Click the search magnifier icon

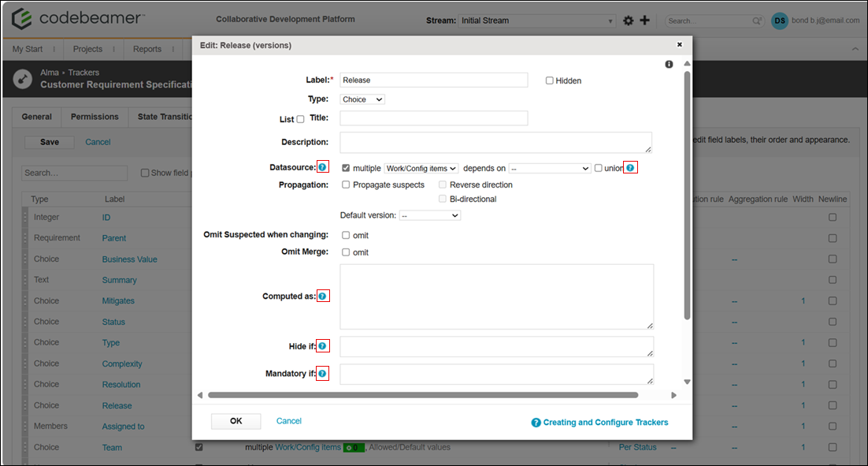[x=757, y=21]
